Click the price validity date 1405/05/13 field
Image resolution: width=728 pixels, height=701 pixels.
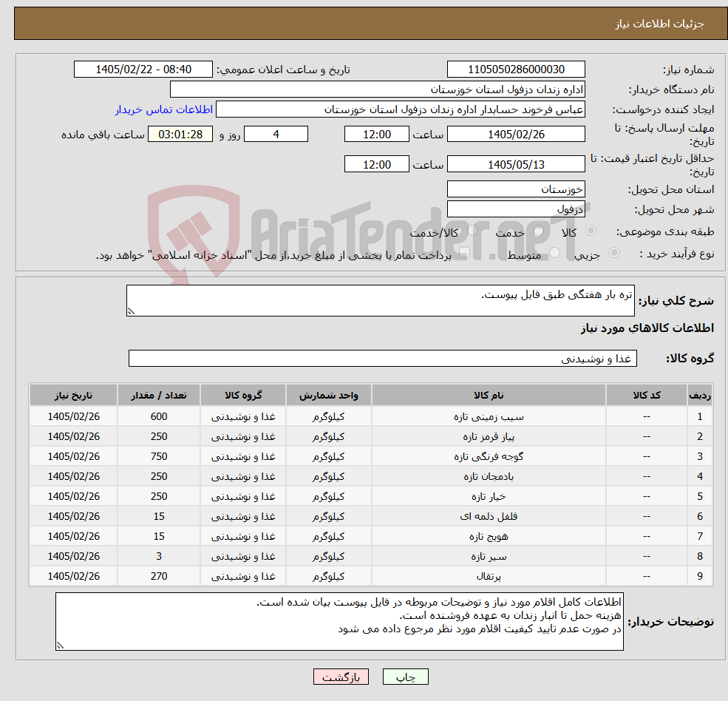[516, 164]
